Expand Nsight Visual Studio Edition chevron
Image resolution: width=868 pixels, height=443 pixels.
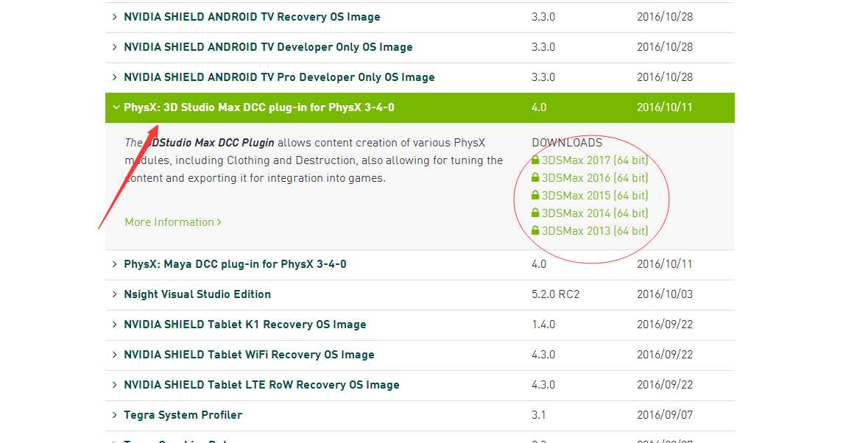click(x=115, y=294)
